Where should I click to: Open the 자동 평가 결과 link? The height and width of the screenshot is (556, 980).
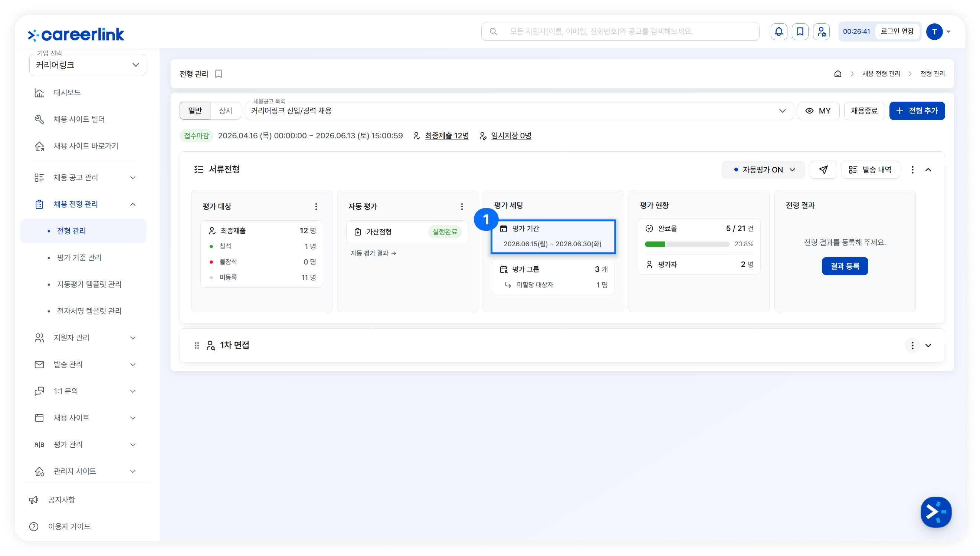pyautogui.click(x=373, y=253)
